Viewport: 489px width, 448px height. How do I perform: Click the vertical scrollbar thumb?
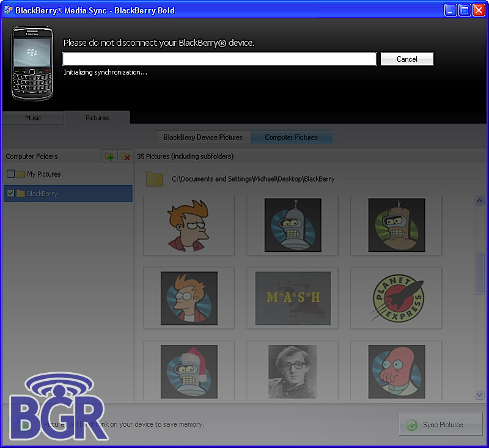click(x=479, y=273)
